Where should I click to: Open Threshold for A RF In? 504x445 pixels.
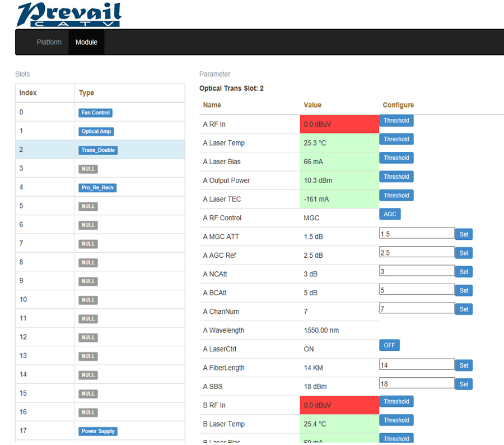pos(396,120)
